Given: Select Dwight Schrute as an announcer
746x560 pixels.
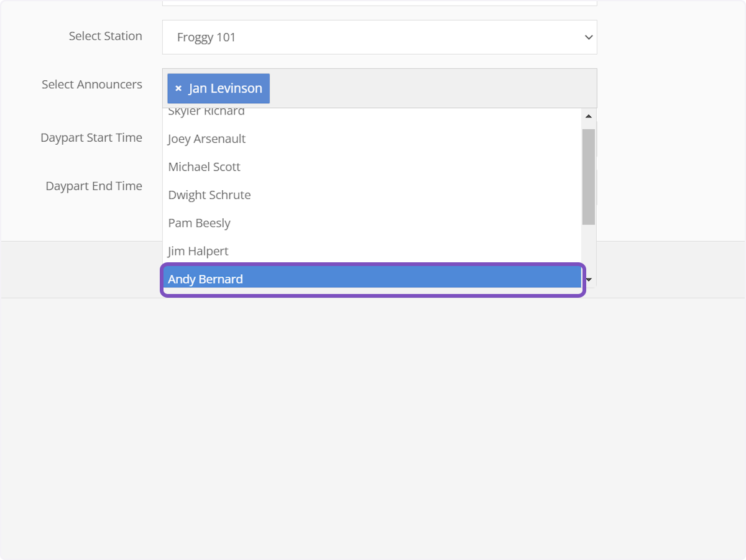Looking at the screenshot, I should 209,195.
